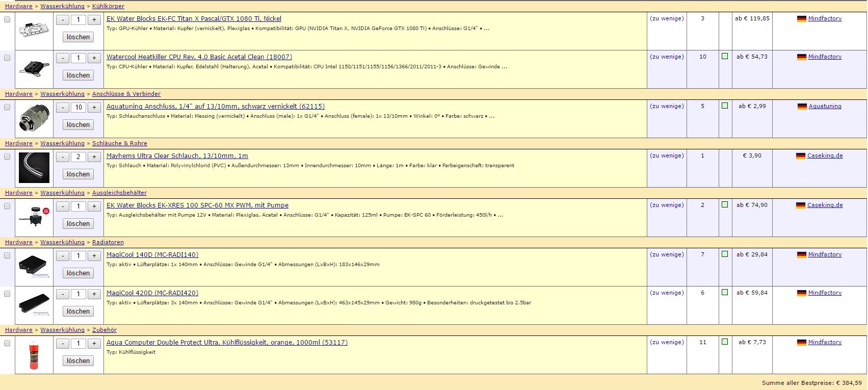Open Aquatuning fitting product thumbnail
The height and width of the screenshot is (390, 868).
pyautogui.click(x=34, y=119)
